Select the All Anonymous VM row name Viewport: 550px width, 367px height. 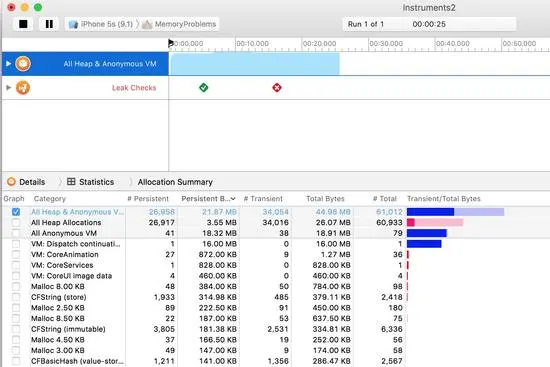(63, 233)
